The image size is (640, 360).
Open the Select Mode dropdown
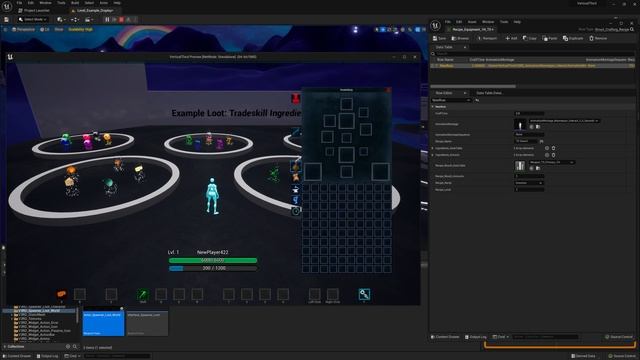pos(33,19)
